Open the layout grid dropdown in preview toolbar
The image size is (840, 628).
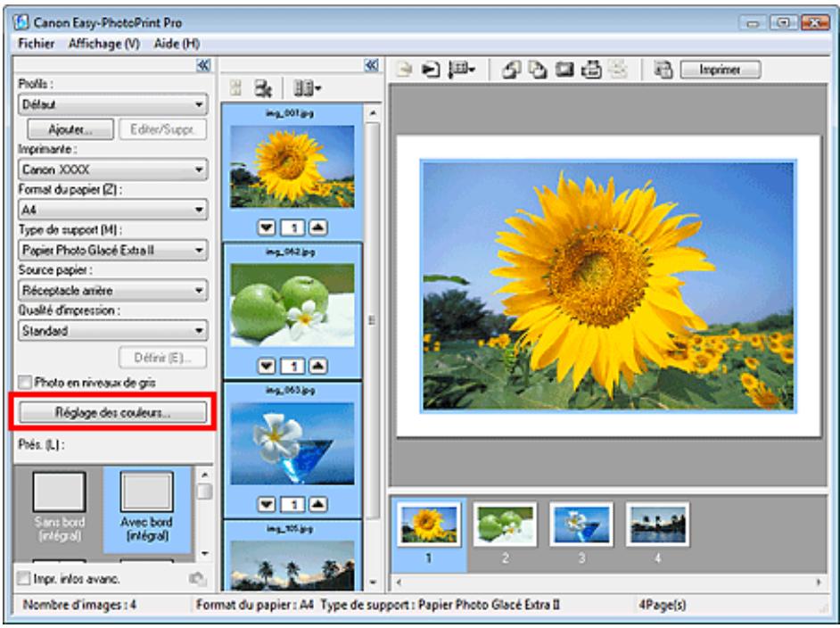(462, 70)
